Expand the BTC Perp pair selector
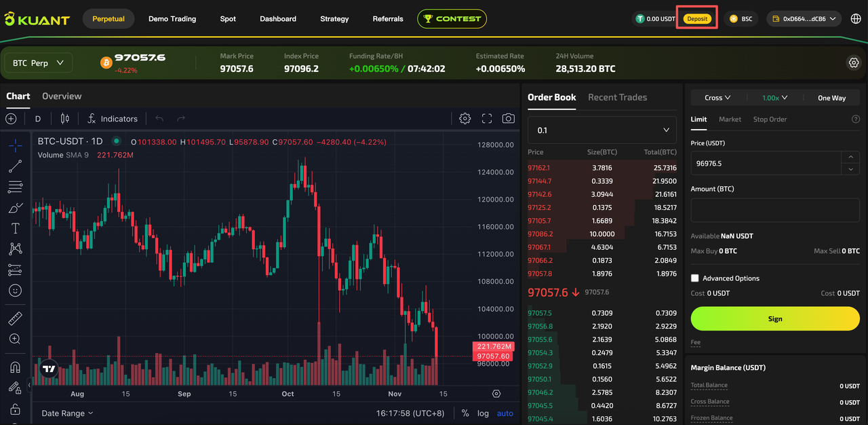The width and height of the screenshot is (868, 425). [39, 63]
